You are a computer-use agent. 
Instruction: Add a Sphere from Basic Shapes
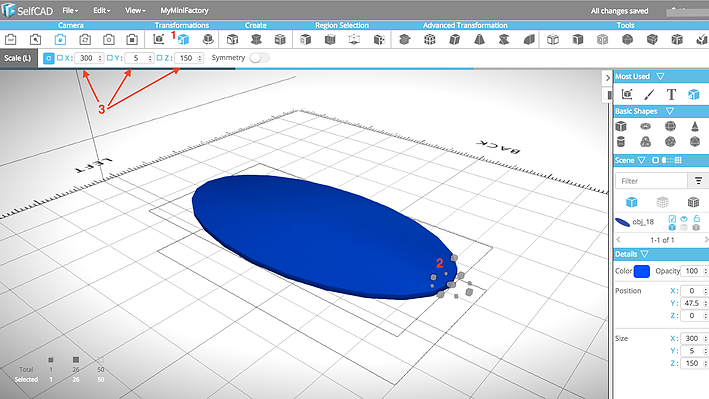click(670, 126)
